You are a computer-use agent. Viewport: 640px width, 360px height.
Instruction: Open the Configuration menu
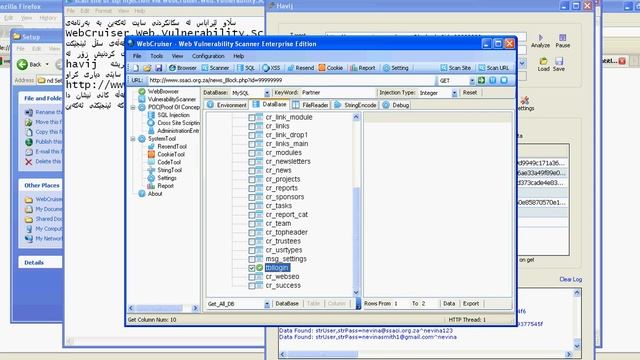coord(208,56)
